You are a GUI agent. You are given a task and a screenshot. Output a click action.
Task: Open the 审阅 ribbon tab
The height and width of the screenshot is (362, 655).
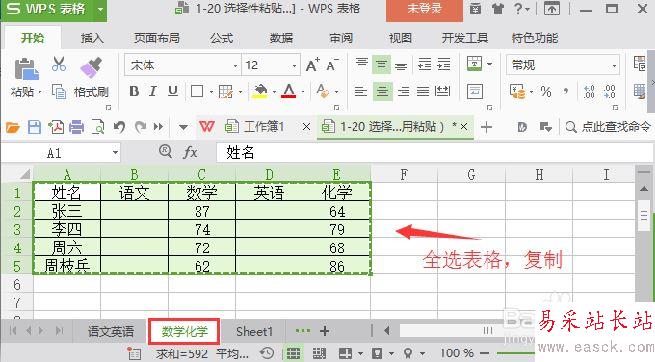pos(341,38)
